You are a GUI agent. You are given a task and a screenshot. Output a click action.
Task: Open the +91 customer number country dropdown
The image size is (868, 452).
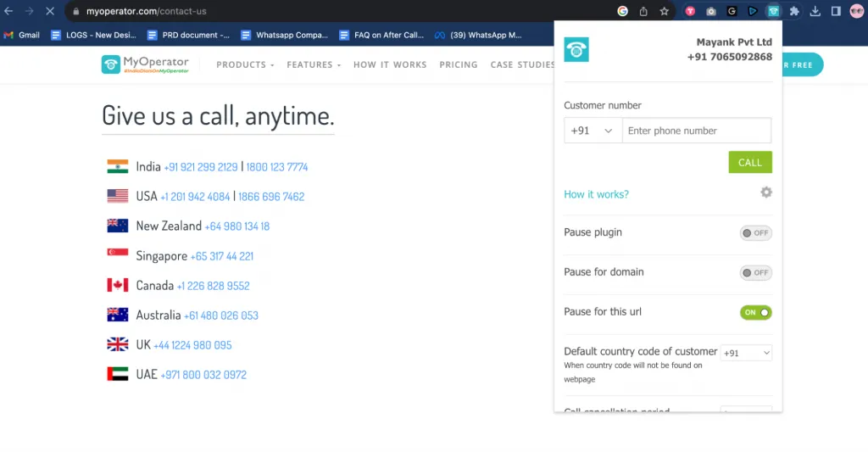593,131
